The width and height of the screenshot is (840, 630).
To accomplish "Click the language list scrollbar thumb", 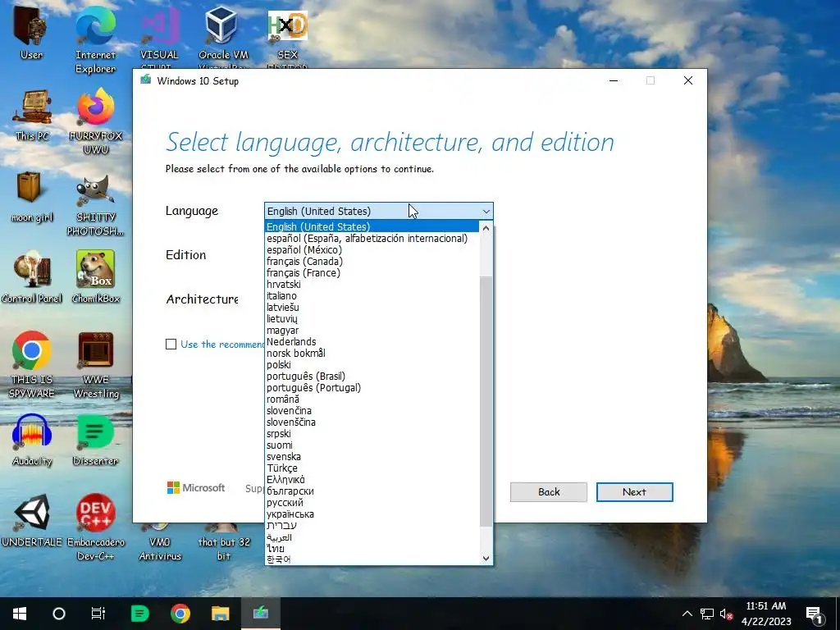I will coord(486,402).
